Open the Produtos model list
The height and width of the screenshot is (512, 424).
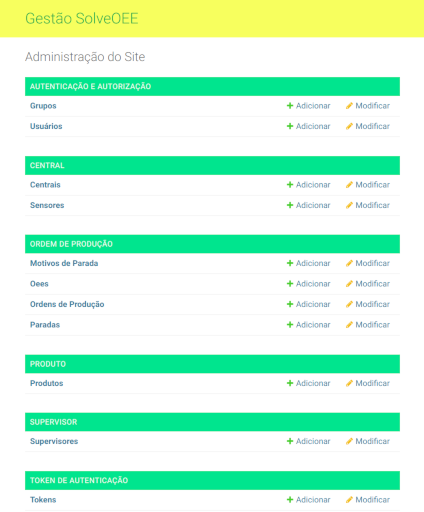point(46,383)
